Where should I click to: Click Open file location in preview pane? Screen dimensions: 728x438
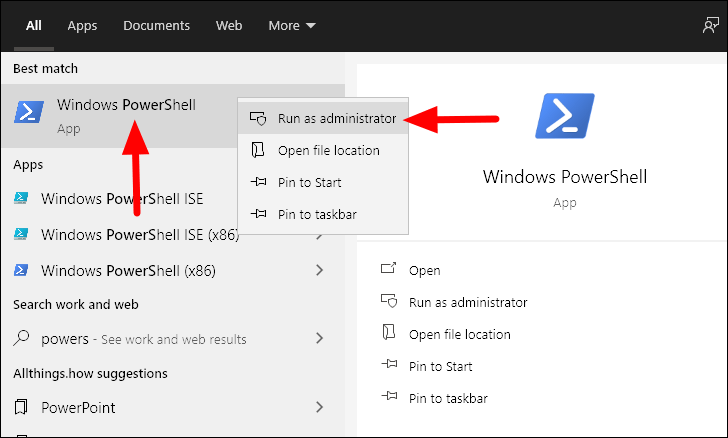point(460,334)
